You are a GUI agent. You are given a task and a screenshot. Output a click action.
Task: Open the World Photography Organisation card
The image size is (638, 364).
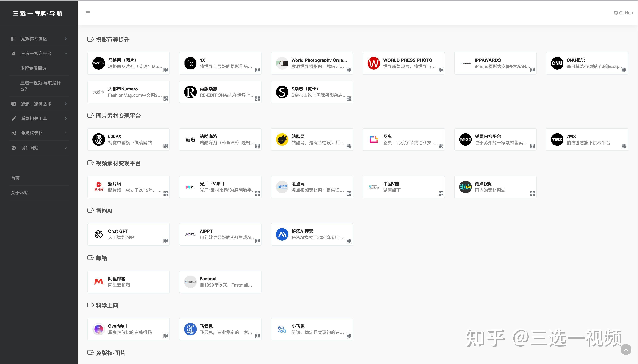pos(312,63)
